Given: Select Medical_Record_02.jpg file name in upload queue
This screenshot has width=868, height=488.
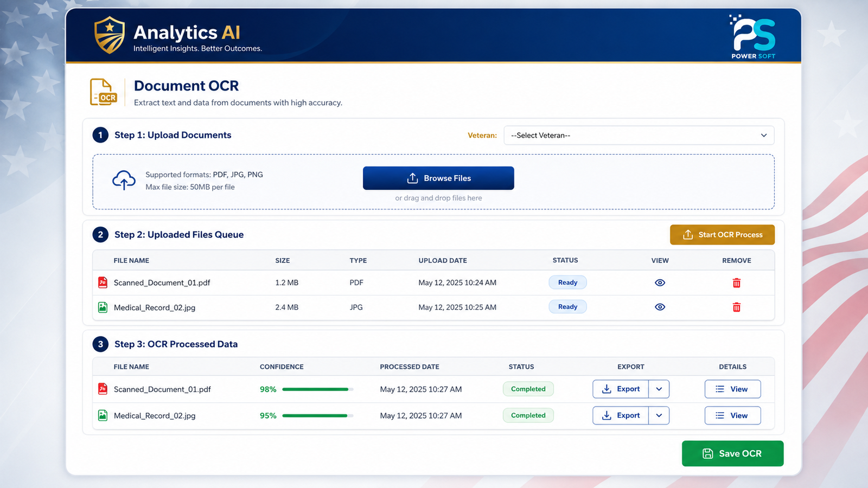Looking at the screenshot, I should pyautogui.click(x=155, y=307).
